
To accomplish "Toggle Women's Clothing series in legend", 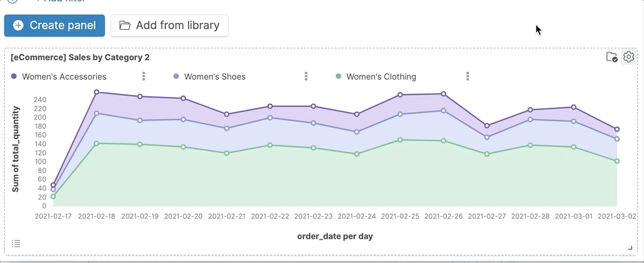I will [x=381, y=77].
